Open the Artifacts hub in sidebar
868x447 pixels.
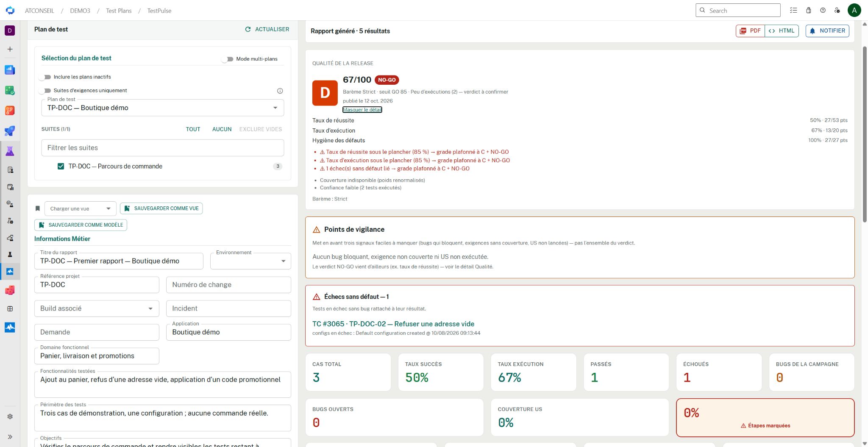pyautogui.click(x=10, y=290)
